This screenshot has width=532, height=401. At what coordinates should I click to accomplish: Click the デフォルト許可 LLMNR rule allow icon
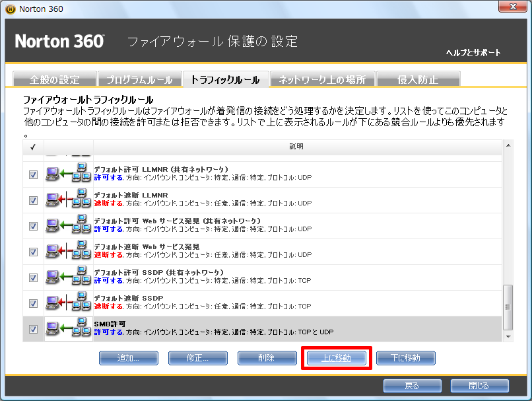coord(68,174)
